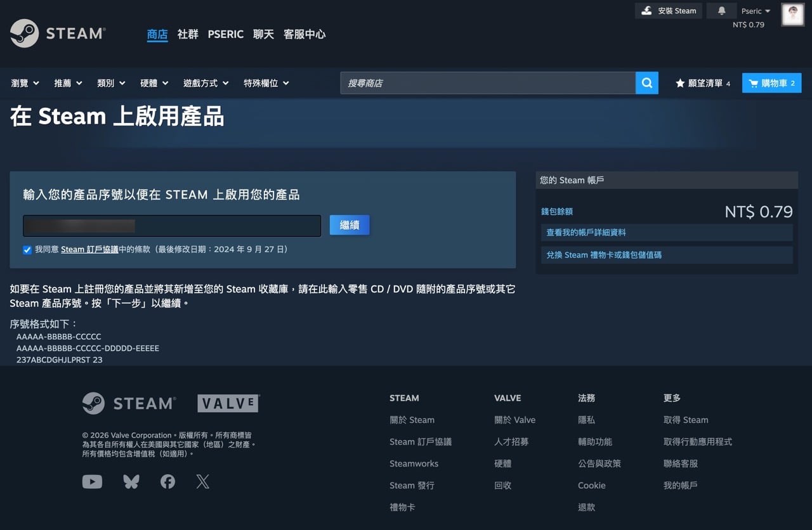The width and height of the screenshot is (812, 530).
Task: Click the product key input field
Action: 172,226
